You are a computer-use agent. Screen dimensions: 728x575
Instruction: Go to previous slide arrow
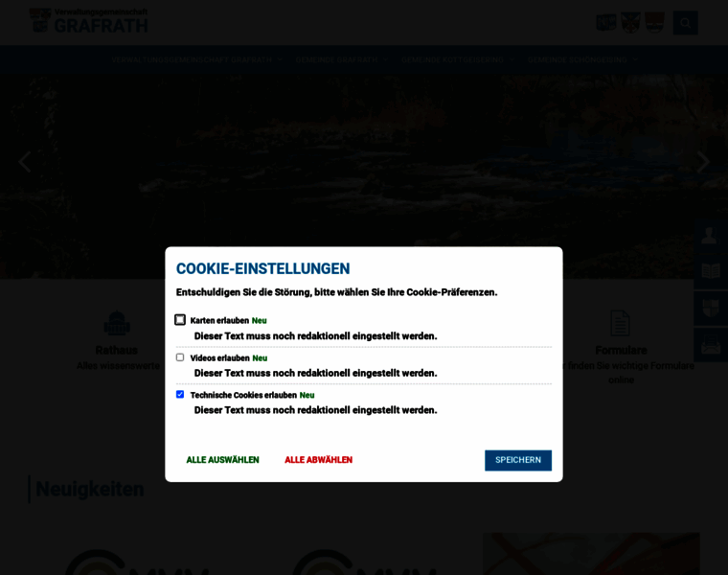point(25,162)
